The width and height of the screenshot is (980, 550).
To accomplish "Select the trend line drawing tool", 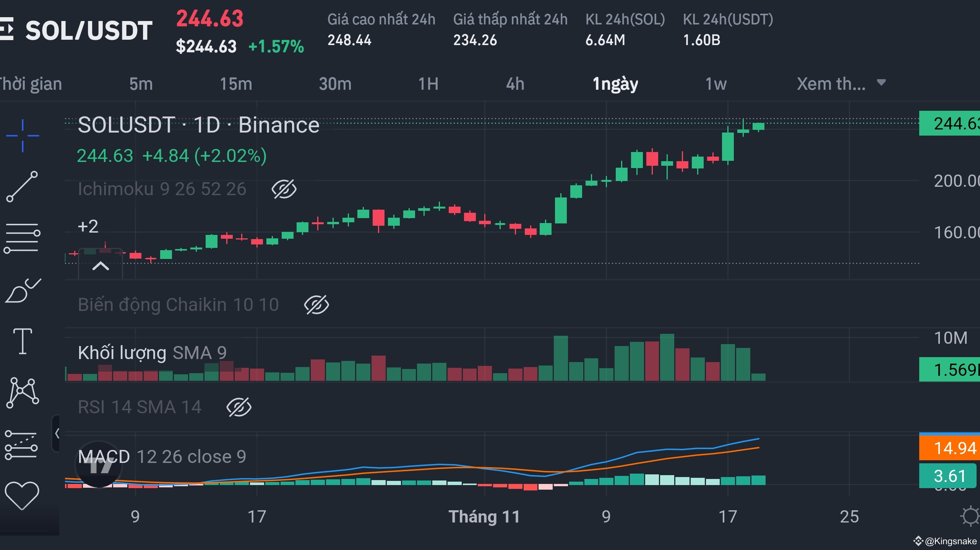I will pyautogui.click(x=22, y=186).
